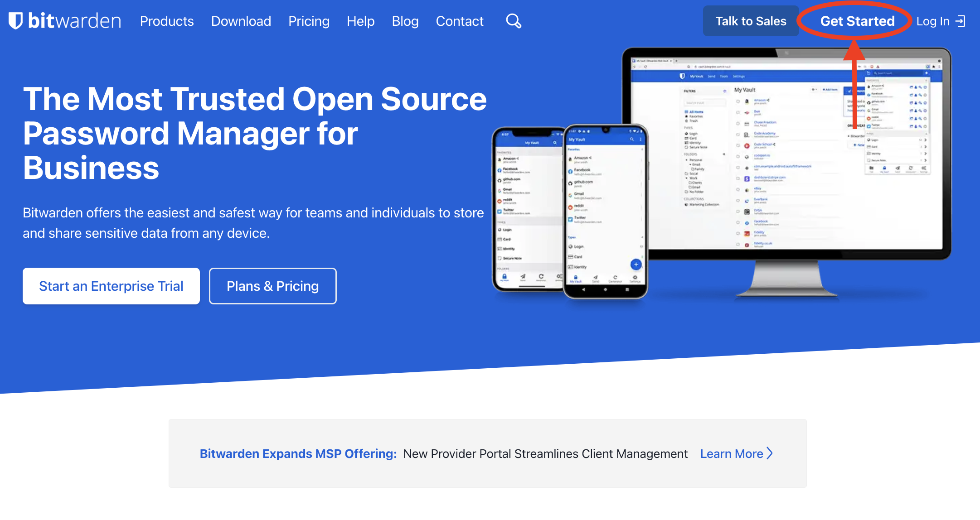
Task: Open the Contact page
Action: tap(460, 21)
